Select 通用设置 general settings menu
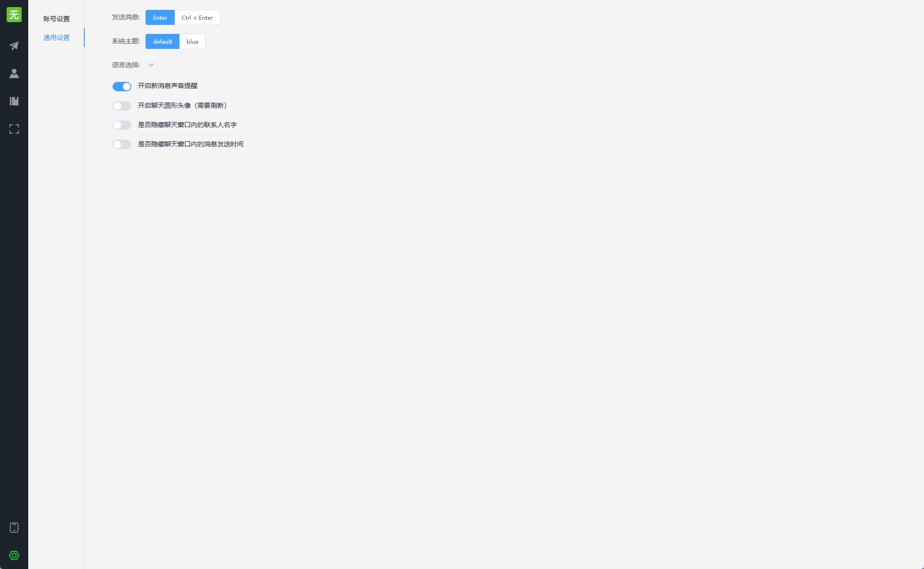924x569 pixels. (x=57, y=38)
